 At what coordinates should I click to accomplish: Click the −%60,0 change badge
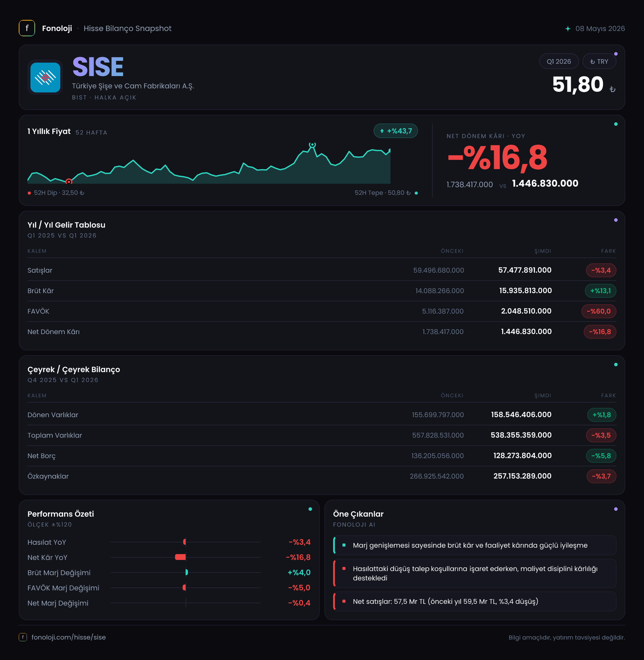(x=599, y=311)
